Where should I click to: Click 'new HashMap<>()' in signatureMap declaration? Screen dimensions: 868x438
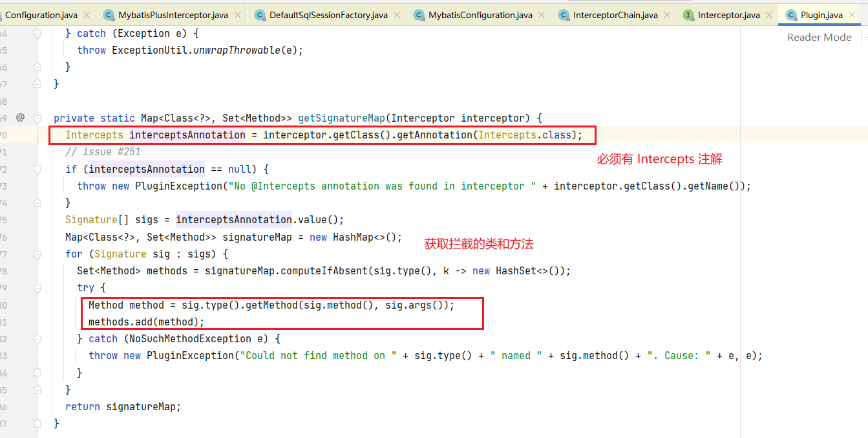click(355, 237)
